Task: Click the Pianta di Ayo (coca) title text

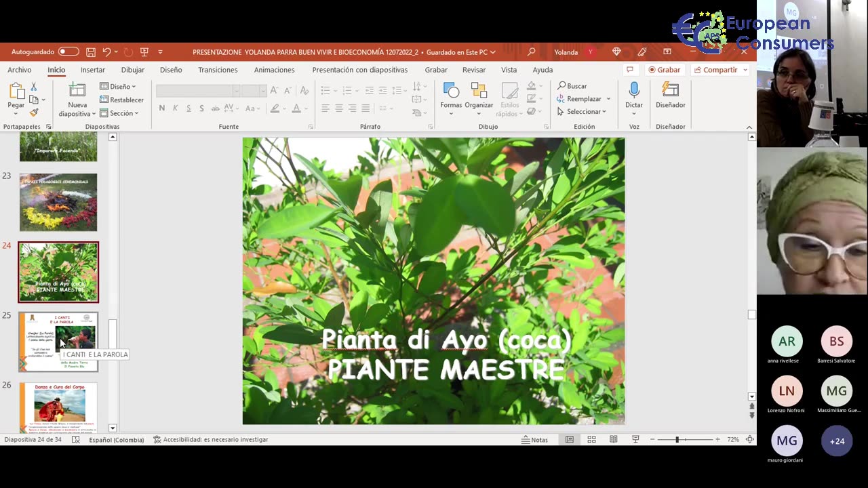Action: click(x=447, y=339)
